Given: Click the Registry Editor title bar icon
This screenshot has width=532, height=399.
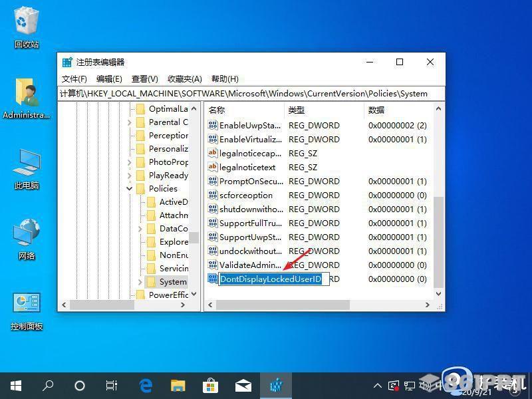Looking at the screenshot, I should pos(67,63).
